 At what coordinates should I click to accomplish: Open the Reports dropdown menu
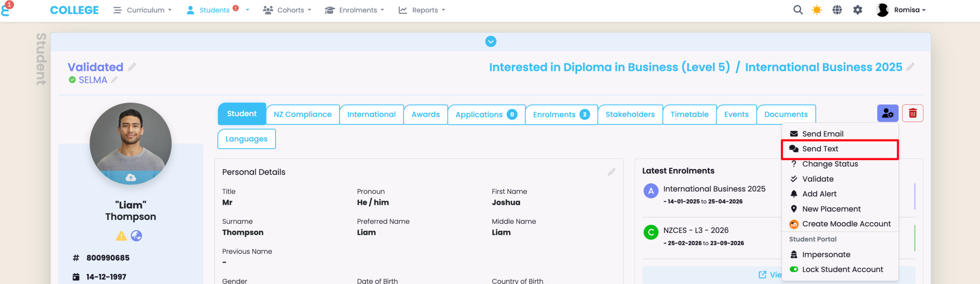[x=422, y=10]
